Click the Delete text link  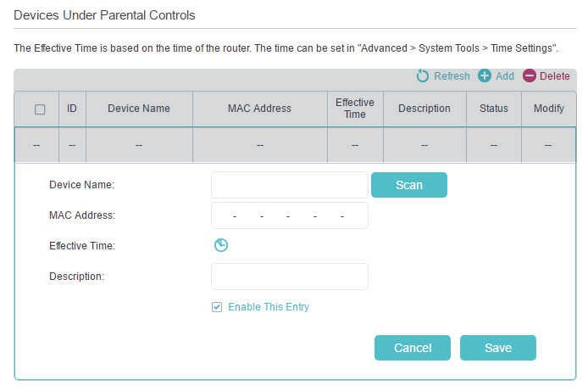pyautogui.click(x=555, y=76)
